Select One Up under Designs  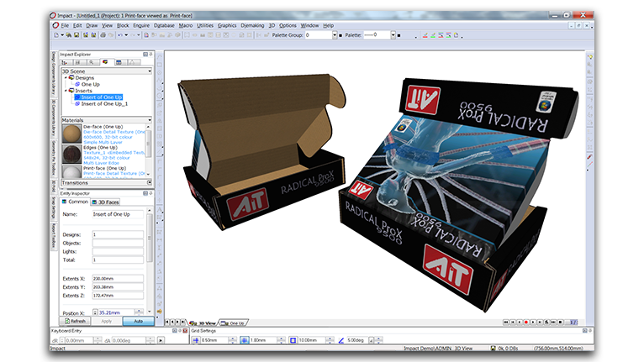pyautogui.click(x=90, y=84)
